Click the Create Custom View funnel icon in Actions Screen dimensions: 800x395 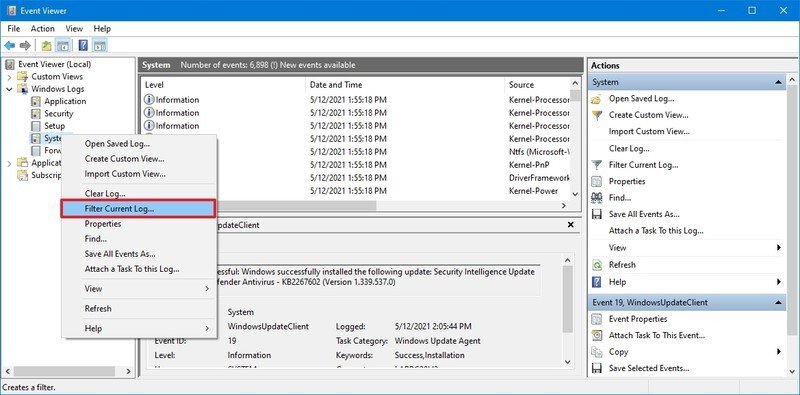click(596, 115)
